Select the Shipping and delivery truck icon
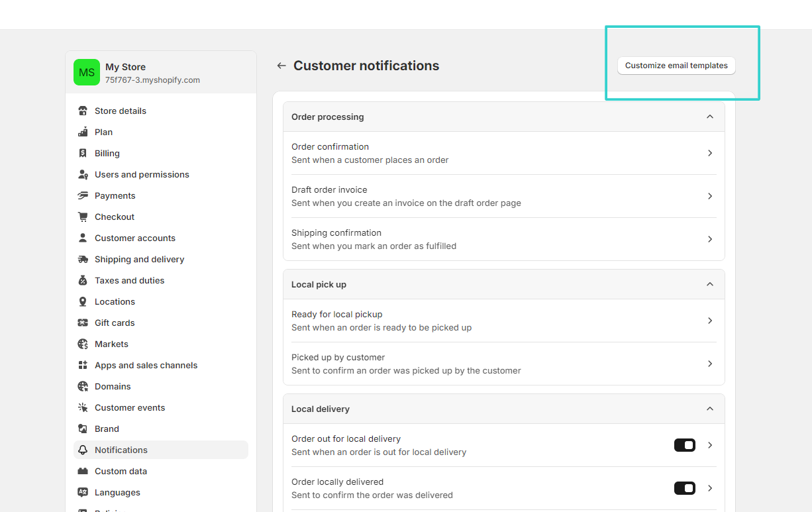Image resolution: width=812 pixels, height=512 pixels. [82, 259]
